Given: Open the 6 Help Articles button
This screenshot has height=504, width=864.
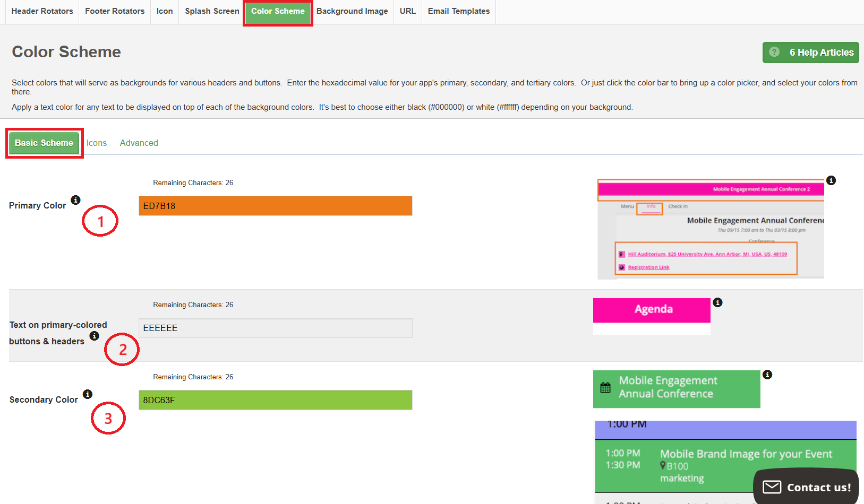Looking at the screenshot, I should [810, 53].
